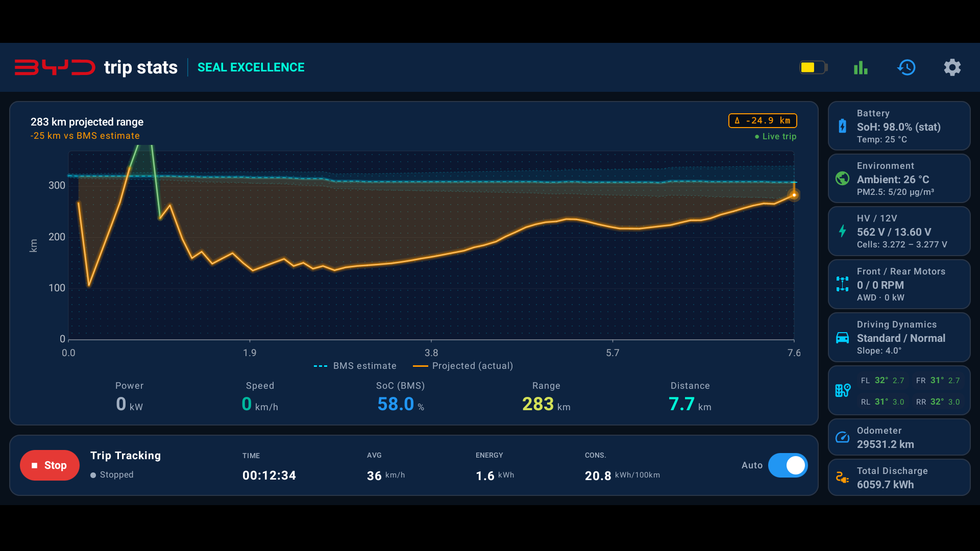Click the Total Discharge plug icon
Screen dimensions: 980x551
click(842, 478)
